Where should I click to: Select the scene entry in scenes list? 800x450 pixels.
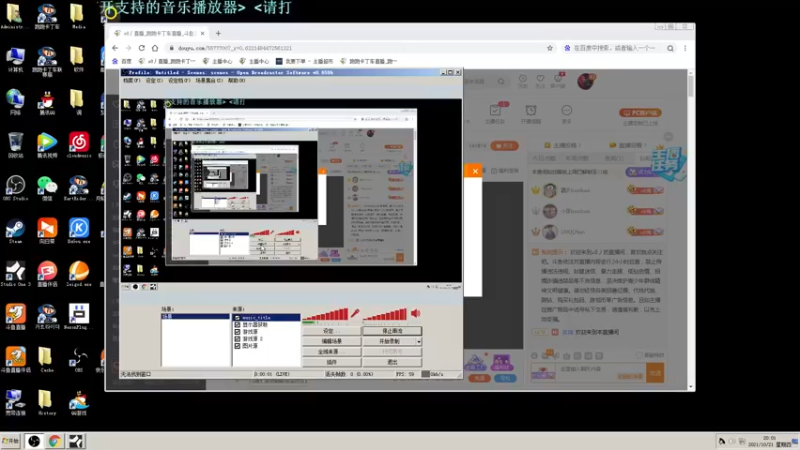(195, 317)
